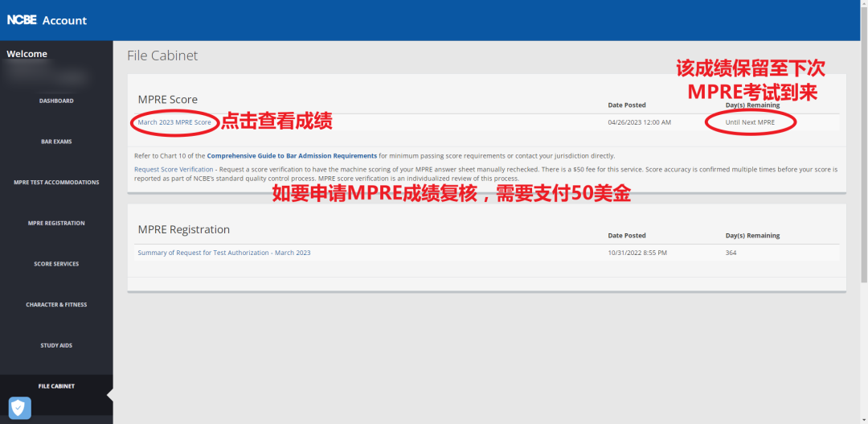
Task: Click the 04/26/2023 12:00 AM date posted
Action: pyautogui.click(x=640, y=122)
